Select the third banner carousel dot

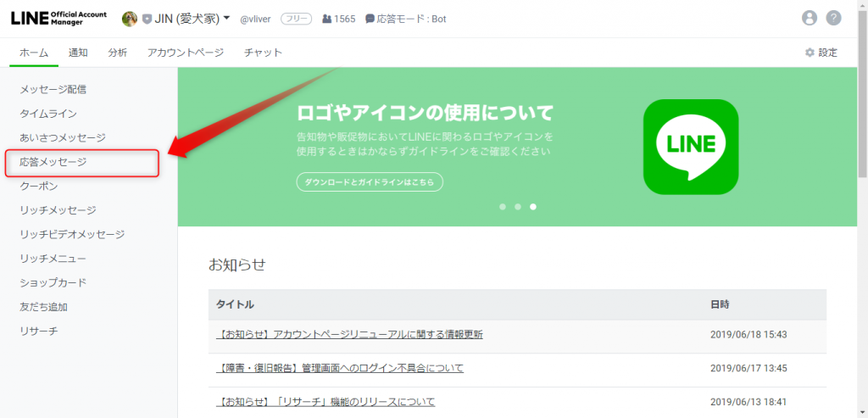533,207
